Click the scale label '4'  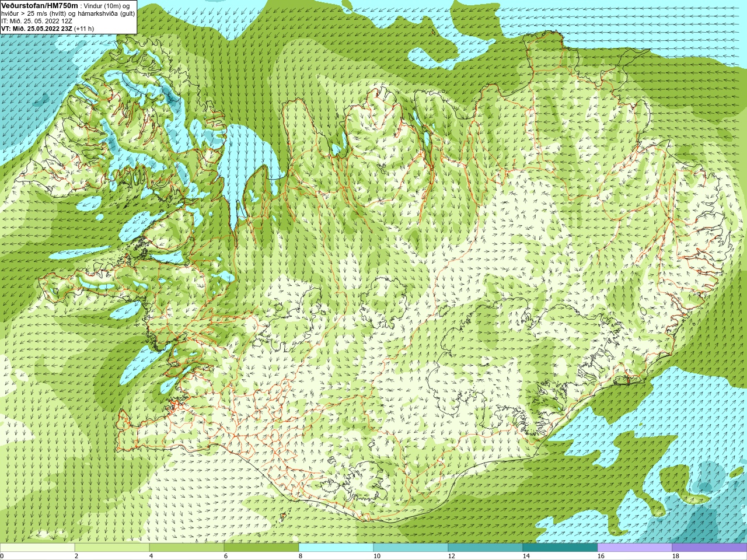(x=151, y=556)
